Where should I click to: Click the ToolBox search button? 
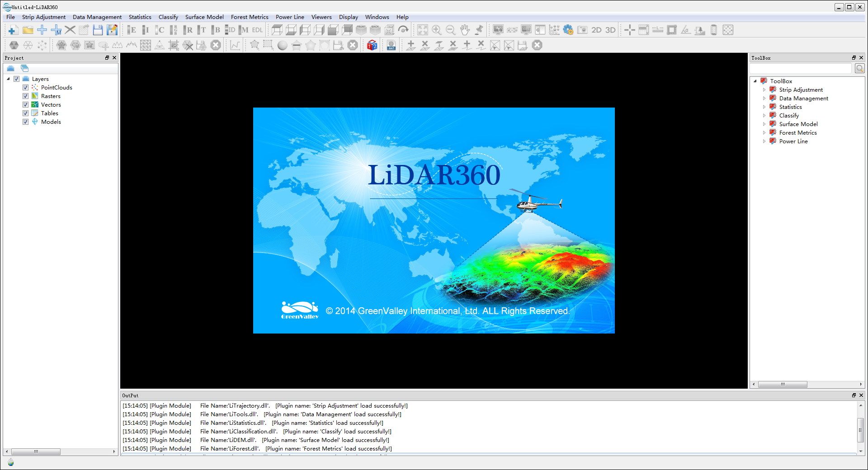click(x=859, y=68)
